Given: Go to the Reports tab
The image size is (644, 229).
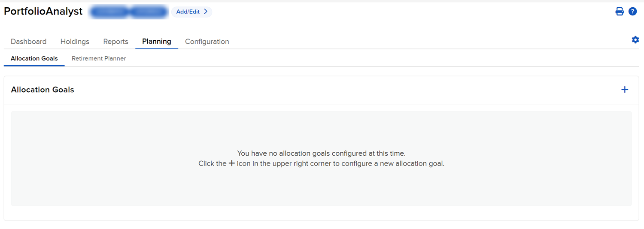Looking at the screenshot, I should pyautogui.click(x=115, y=42).
